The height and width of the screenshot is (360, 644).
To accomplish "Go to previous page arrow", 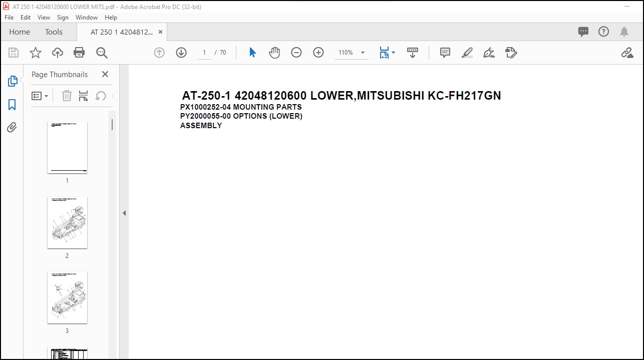I will tap(159, 53).
